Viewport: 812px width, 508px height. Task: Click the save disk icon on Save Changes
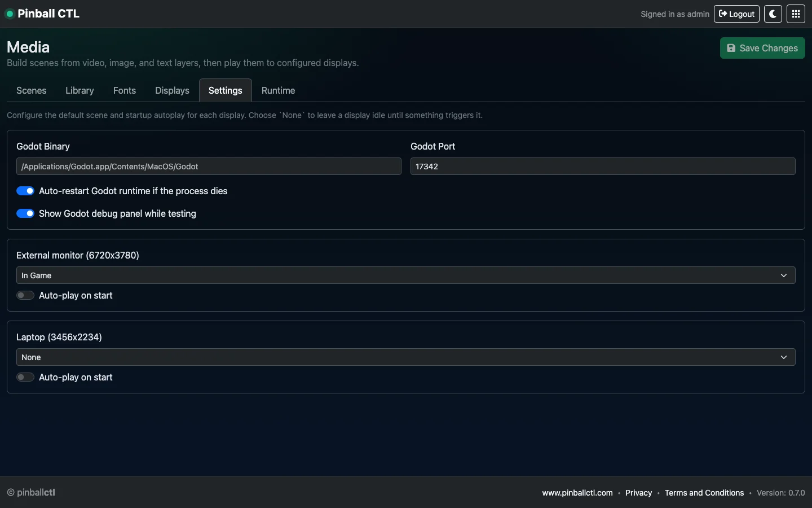(731, 48)
